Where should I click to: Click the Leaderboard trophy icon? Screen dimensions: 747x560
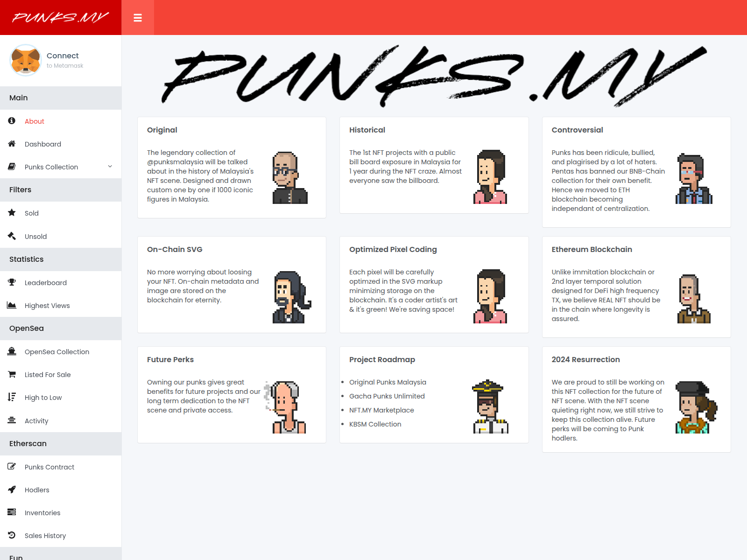click(x=12, y=282)
